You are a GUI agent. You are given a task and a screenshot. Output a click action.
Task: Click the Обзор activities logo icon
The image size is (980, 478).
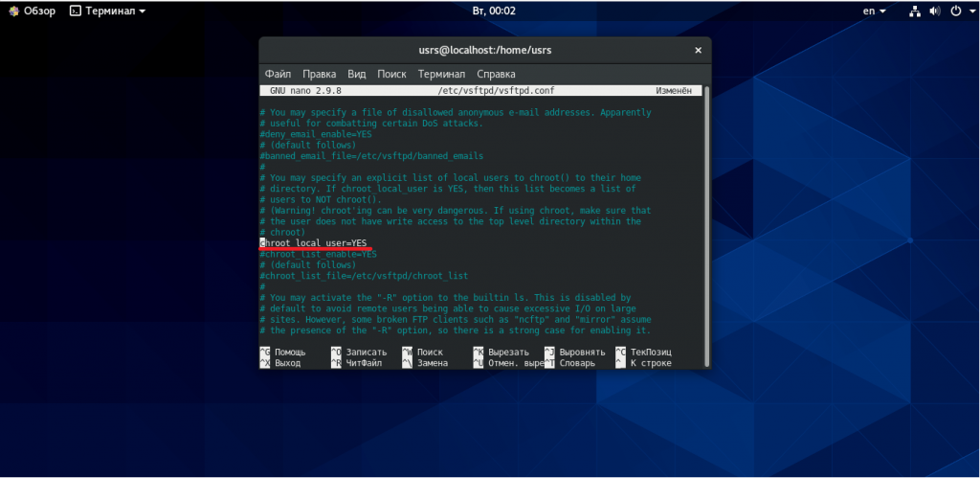[13, 11]
